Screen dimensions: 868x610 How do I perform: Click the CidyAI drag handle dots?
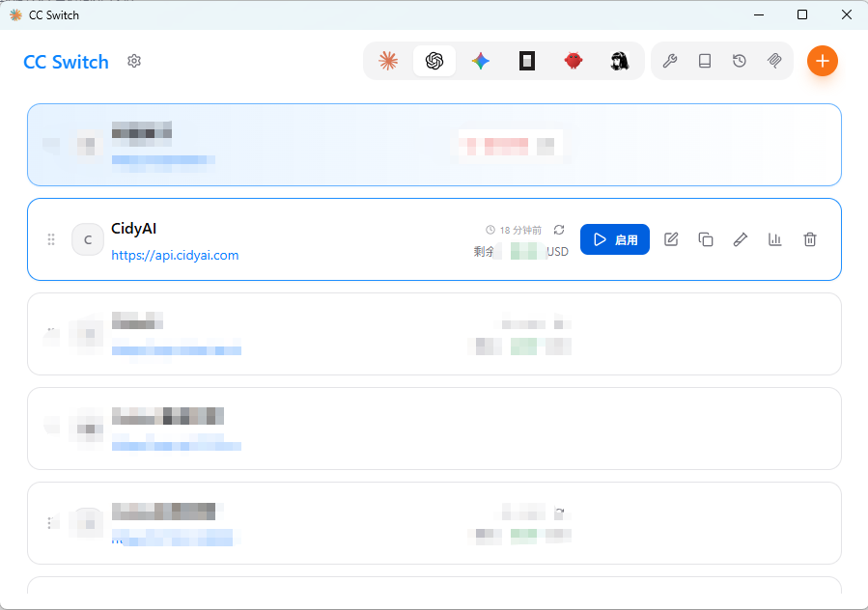tap(51, 239)
